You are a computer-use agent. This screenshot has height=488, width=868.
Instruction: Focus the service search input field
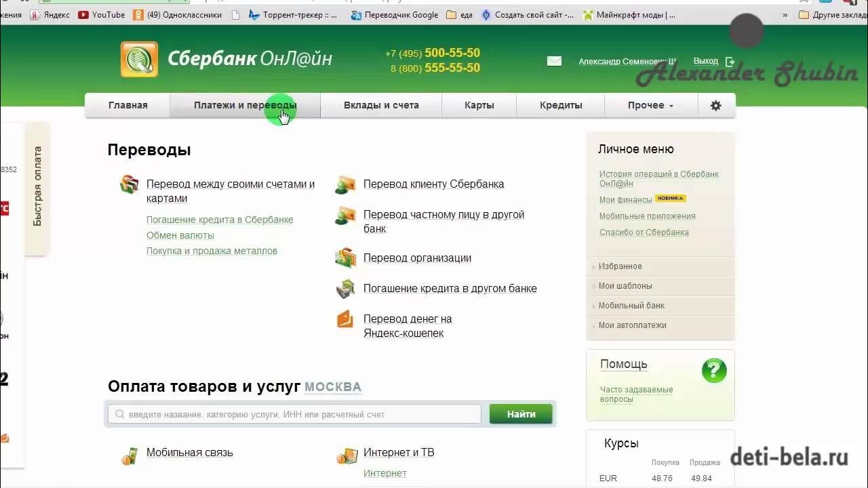[x=294, y=414]
